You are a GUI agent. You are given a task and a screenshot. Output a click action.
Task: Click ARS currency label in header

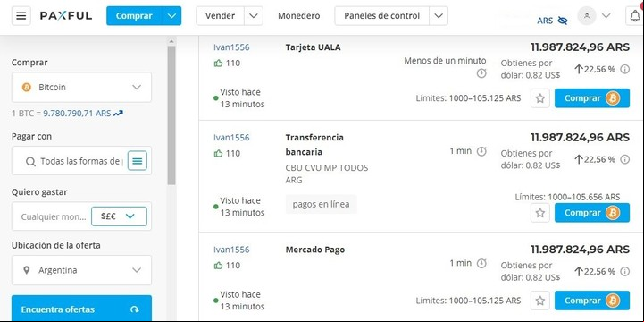click(x=545, y=21)
